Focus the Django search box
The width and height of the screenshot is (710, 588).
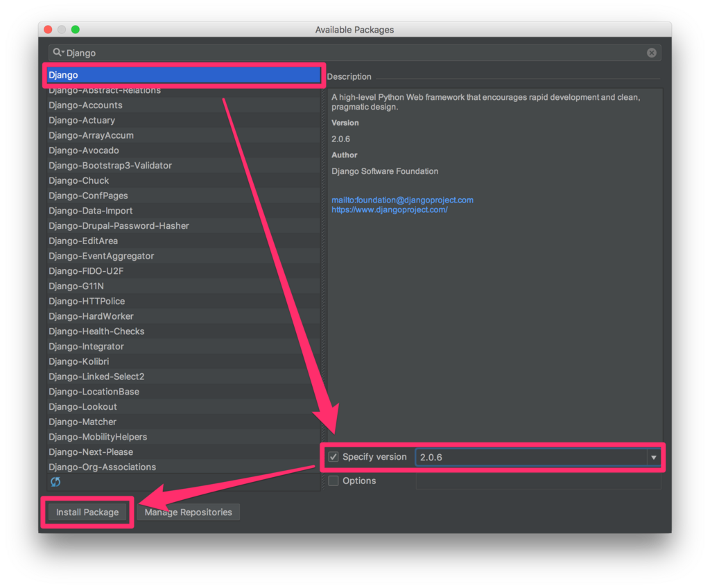(x=354, y=53)
